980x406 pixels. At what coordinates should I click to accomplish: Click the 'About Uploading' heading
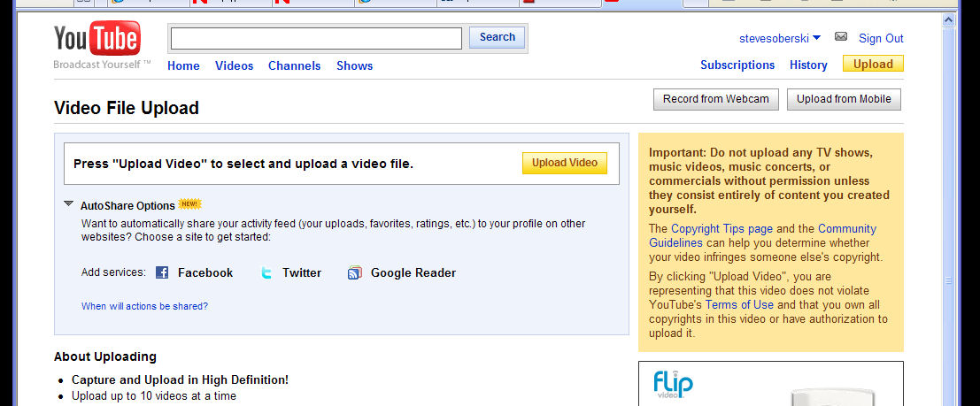pyautogui.click(x=105, y=356)
